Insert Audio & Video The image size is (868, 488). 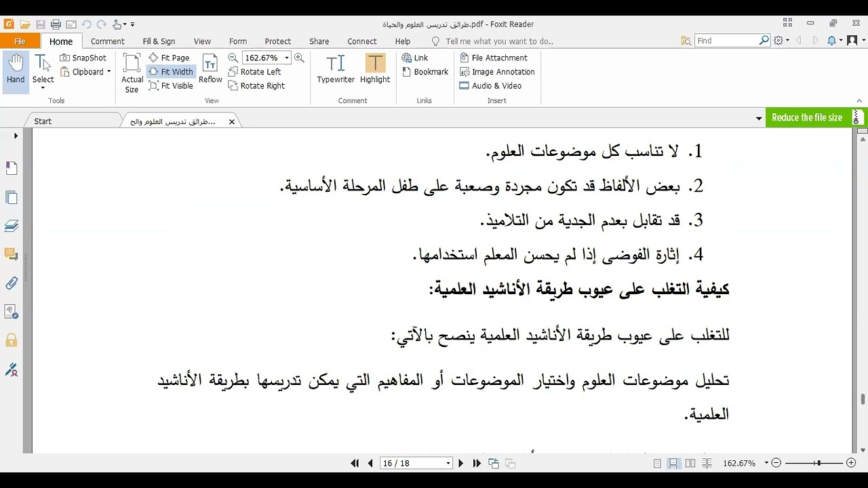tap(490, 86)
